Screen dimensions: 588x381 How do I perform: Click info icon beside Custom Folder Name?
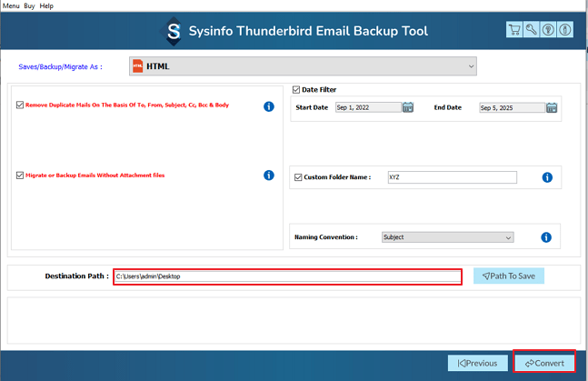[547, 177]
